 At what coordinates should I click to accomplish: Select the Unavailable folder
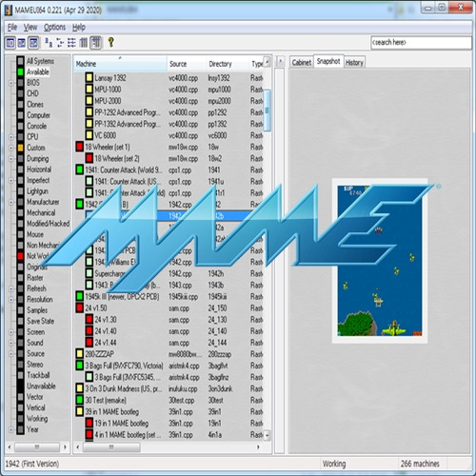pos(41,386)
